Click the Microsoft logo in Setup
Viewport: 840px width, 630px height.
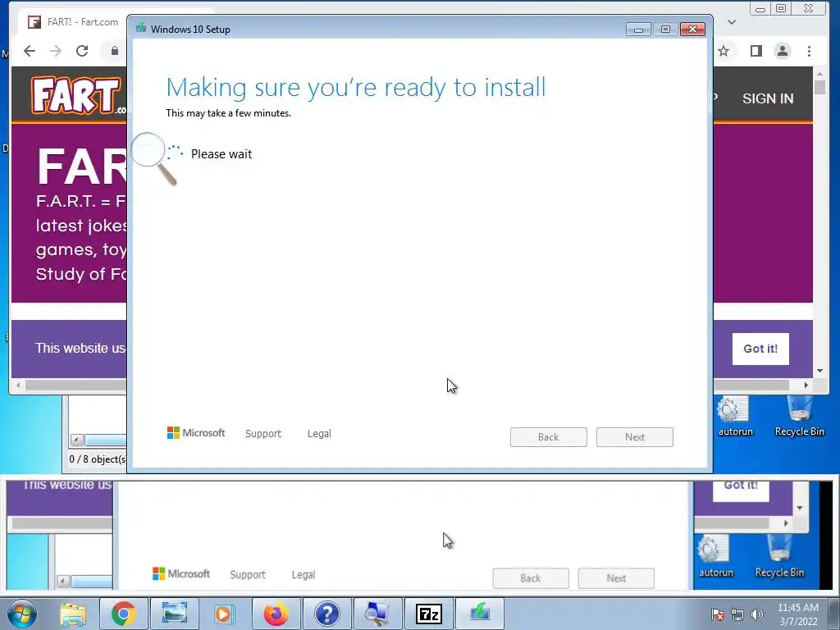click(x=196, y=433)
